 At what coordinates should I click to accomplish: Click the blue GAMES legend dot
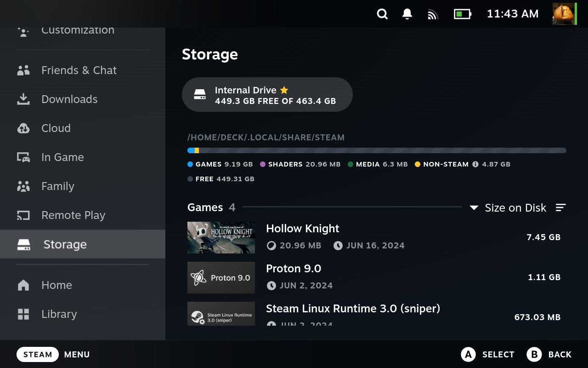(190, 164)
